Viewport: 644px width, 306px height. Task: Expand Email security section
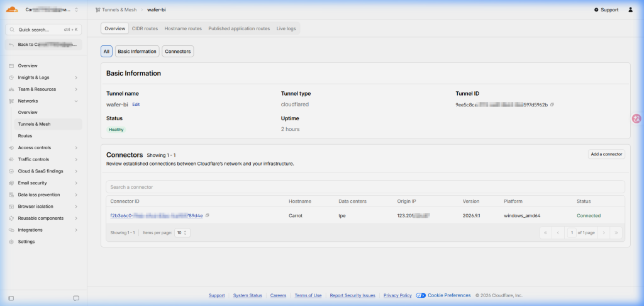pos(76,183)
